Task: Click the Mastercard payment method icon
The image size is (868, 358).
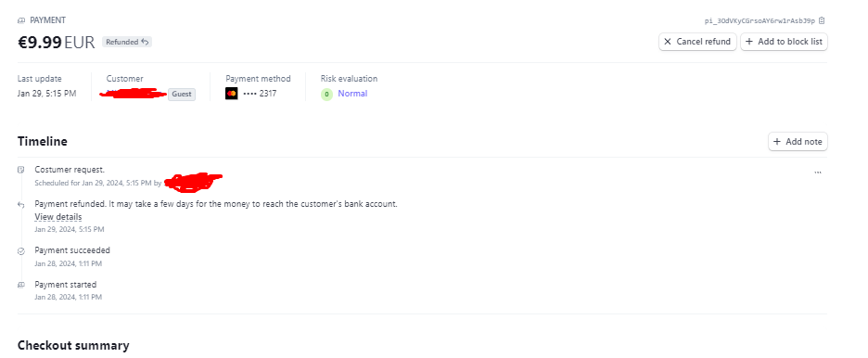Action: (232, 94)
